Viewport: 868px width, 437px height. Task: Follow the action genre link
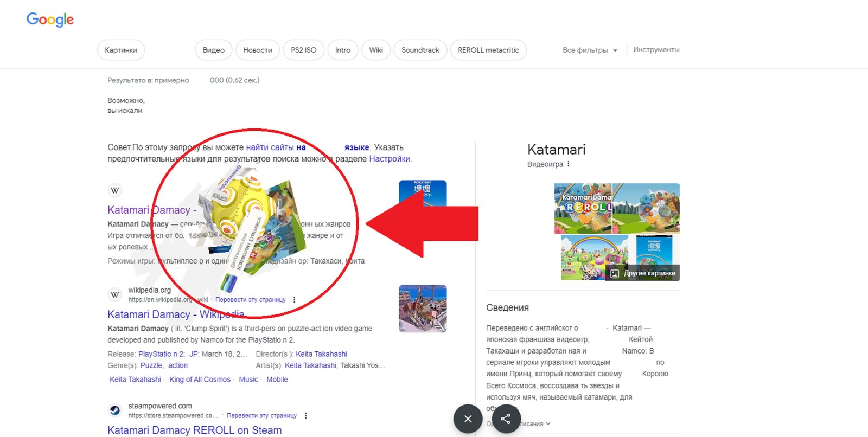point(178,365)
